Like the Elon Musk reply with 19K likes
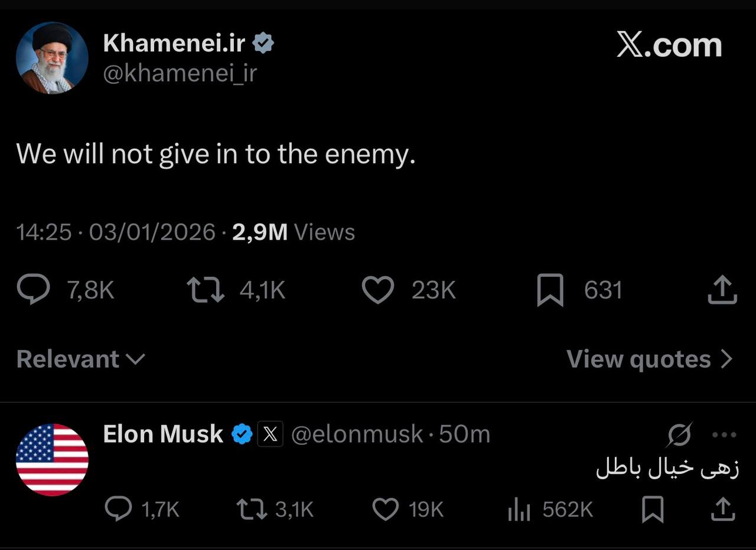This screenshot has width=756, height=550. coord(386,509)
